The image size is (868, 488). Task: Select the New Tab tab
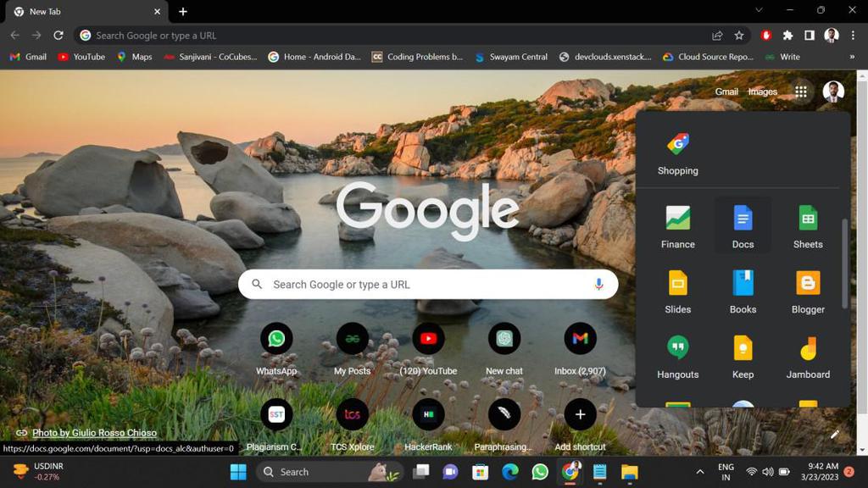[86, 12]
